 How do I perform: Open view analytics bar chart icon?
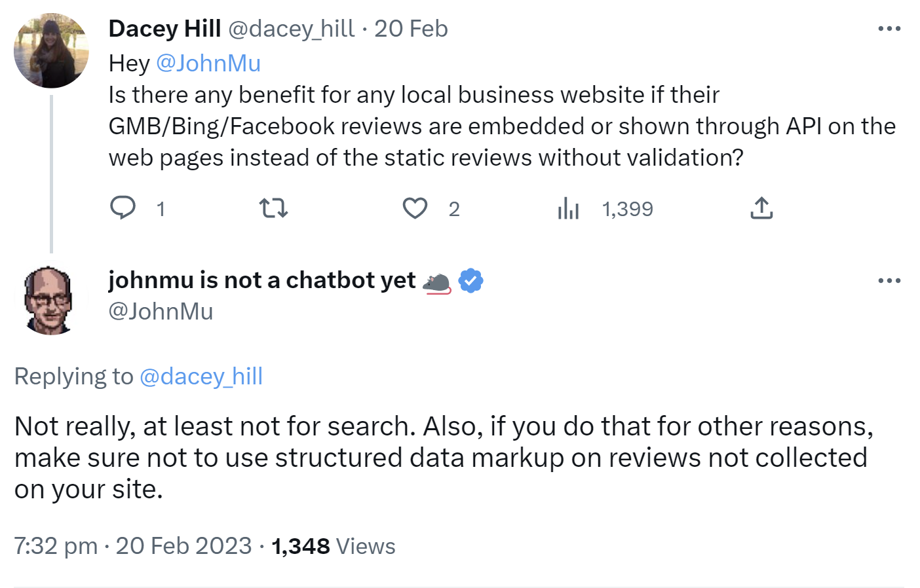click(568, 209)
